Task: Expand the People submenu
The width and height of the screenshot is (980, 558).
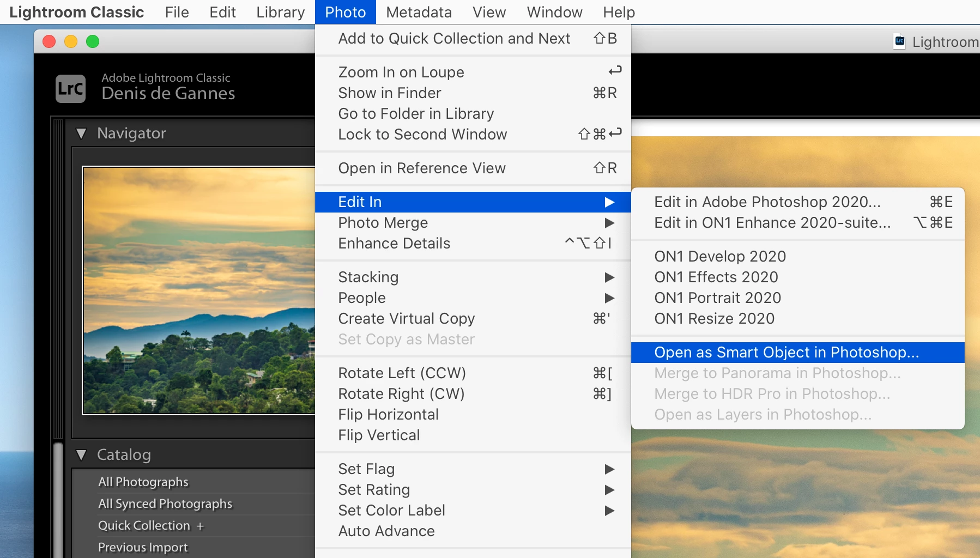Action: (473, 298)
